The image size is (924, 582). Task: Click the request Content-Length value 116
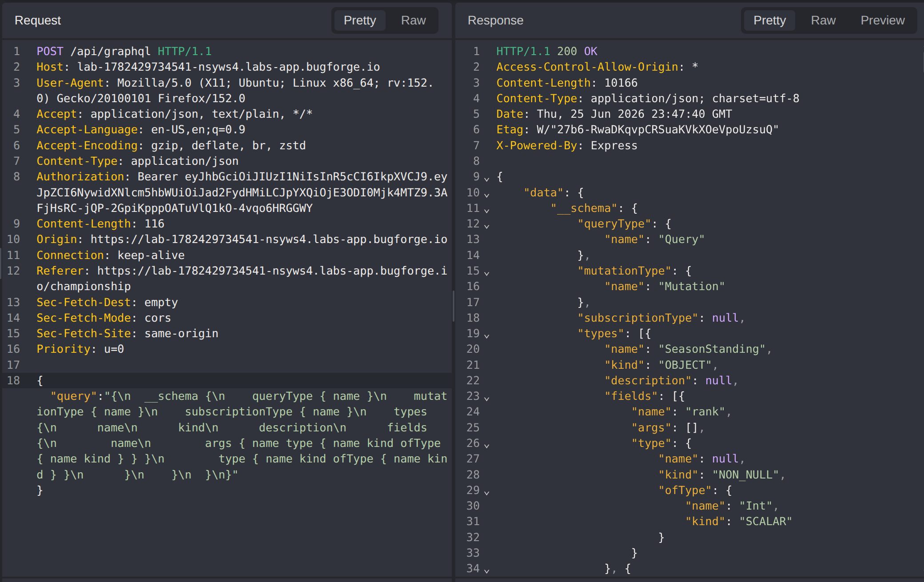(x=154, y=223)
